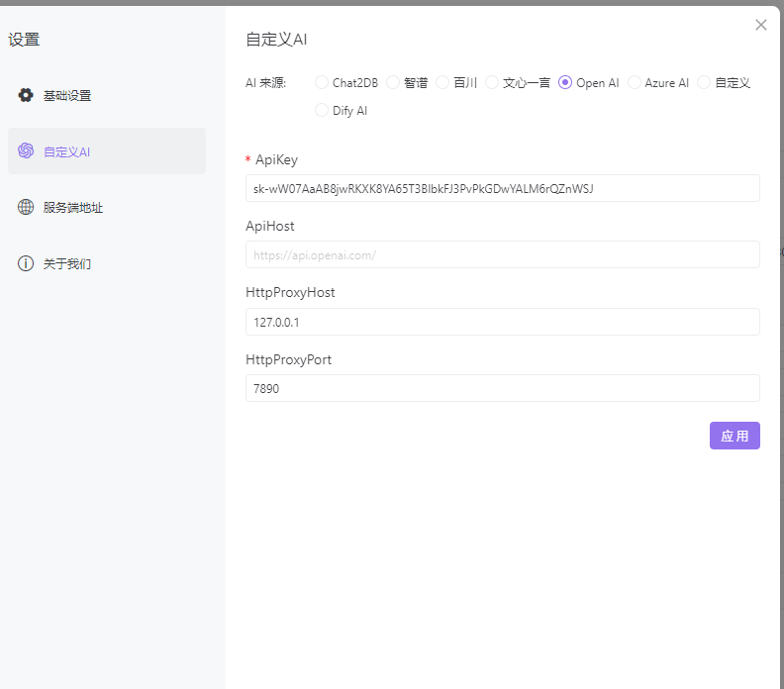
Task: Focus the ApiHost input field
Action: pos(503,255)
